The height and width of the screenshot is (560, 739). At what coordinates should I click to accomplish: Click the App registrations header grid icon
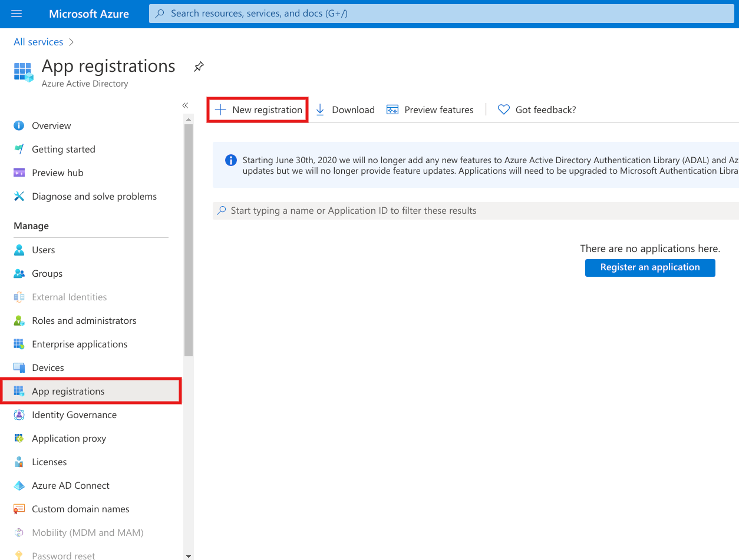24,72
